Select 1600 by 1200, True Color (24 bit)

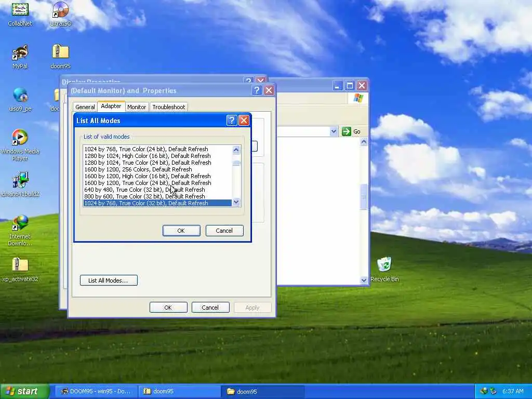[158, 183]
